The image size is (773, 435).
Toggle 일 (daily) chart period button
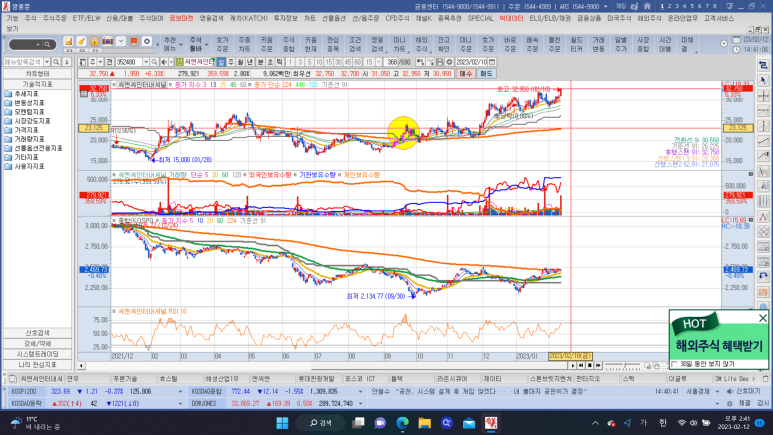point(221,62)
